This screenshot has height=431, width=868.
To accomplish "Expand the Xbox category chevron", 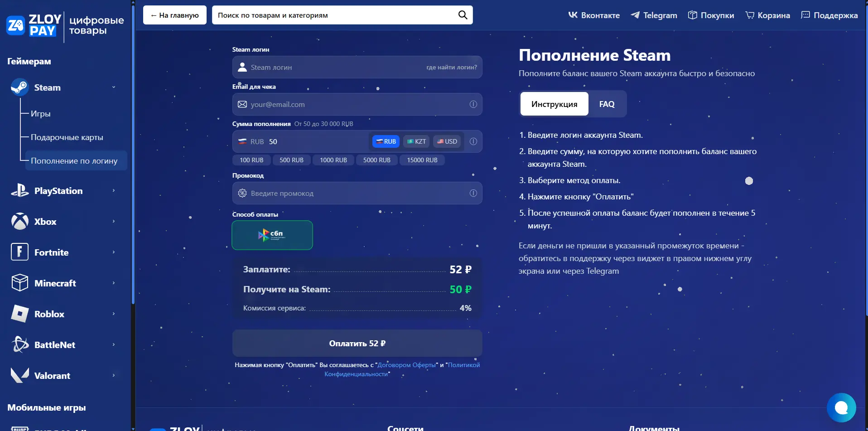I will tap(114, 221).
